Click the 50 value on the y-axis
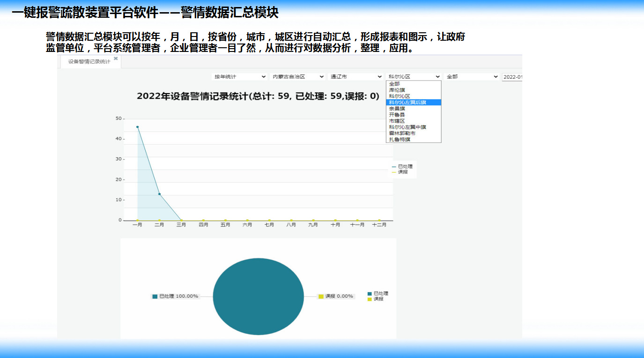The width and height of the screenshot is (644, 358). (118, 119)
